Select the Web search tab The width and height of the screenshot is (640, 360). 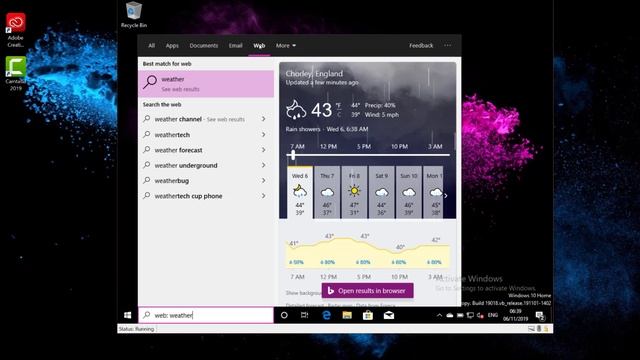click(259, 46)
